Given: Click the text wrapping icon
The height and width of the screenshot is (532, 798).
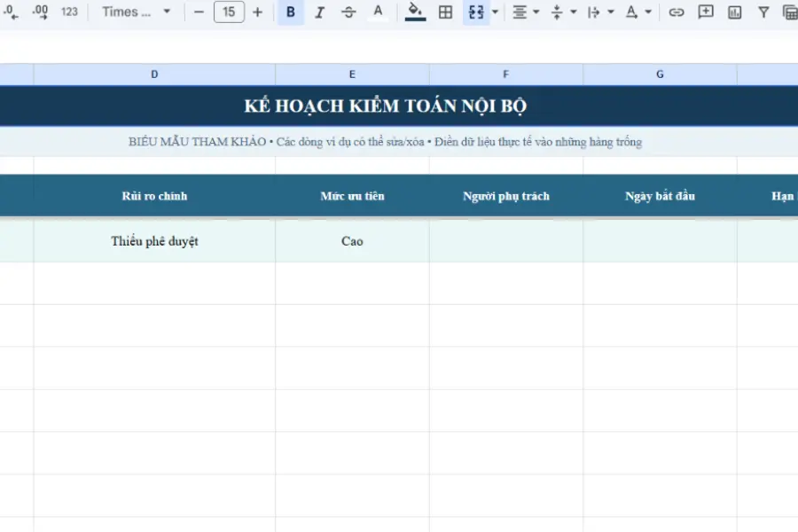Looking at the screenshot, I should pos(593,12).
